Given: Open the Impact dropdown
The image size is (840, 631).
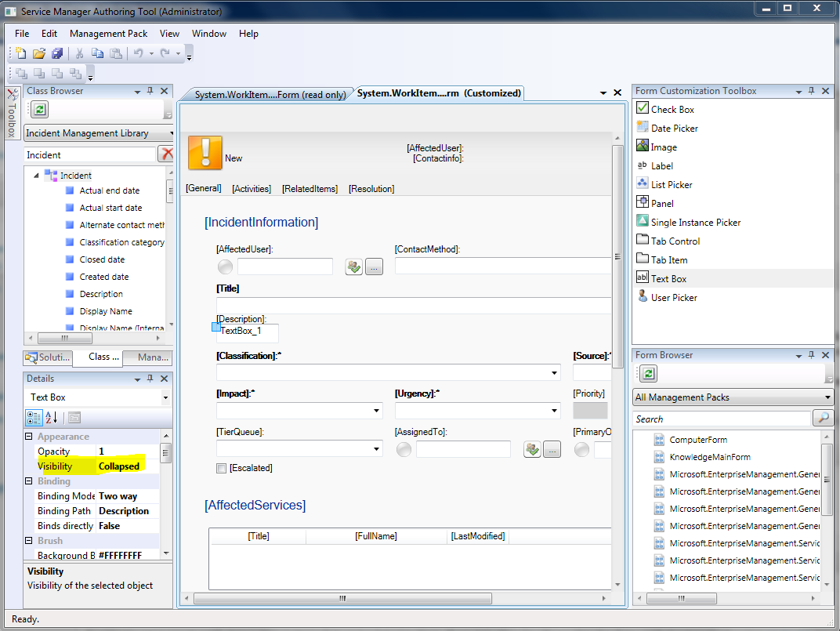Looking at the screenshot, I should [377, 411].
